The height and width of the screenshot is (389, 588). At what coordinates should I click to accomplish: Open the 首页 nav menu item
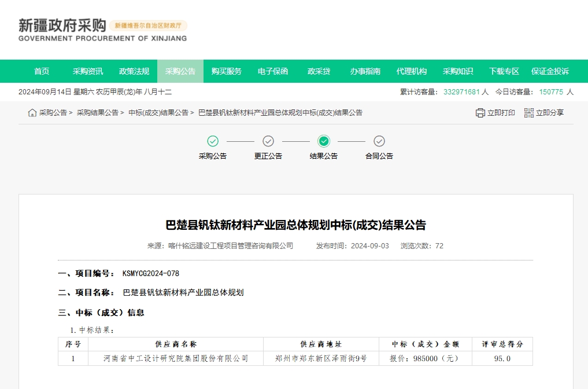click(42, 71)
